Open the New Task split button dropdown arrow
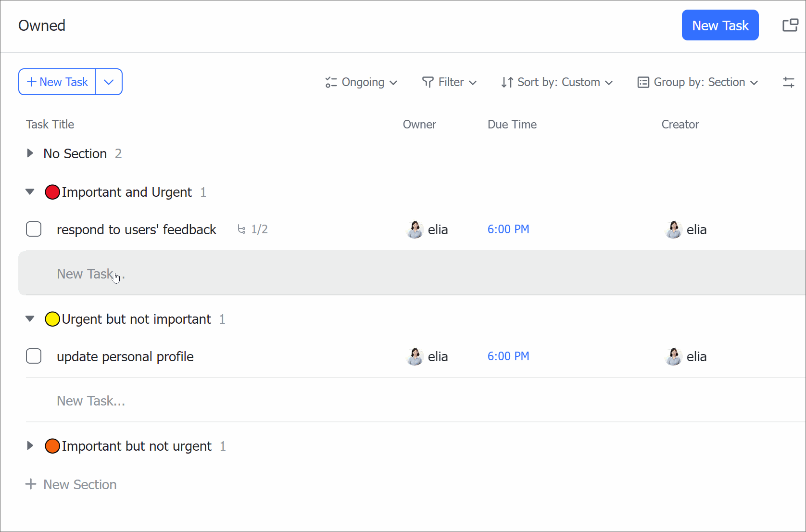Screen dimensions: 806x532 point(108,82)
